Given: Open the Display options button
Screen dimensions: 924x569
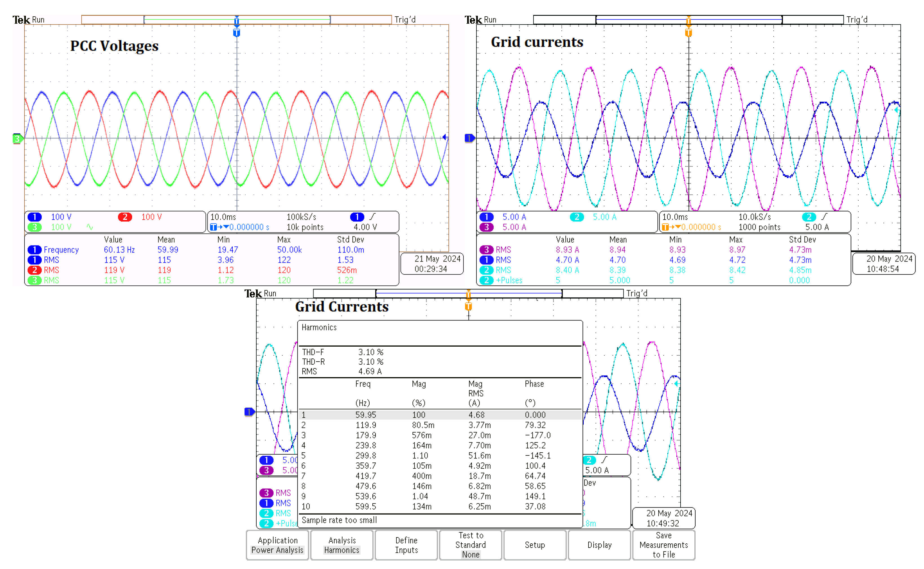Looking at the screenshot, I should pos(599,545).
